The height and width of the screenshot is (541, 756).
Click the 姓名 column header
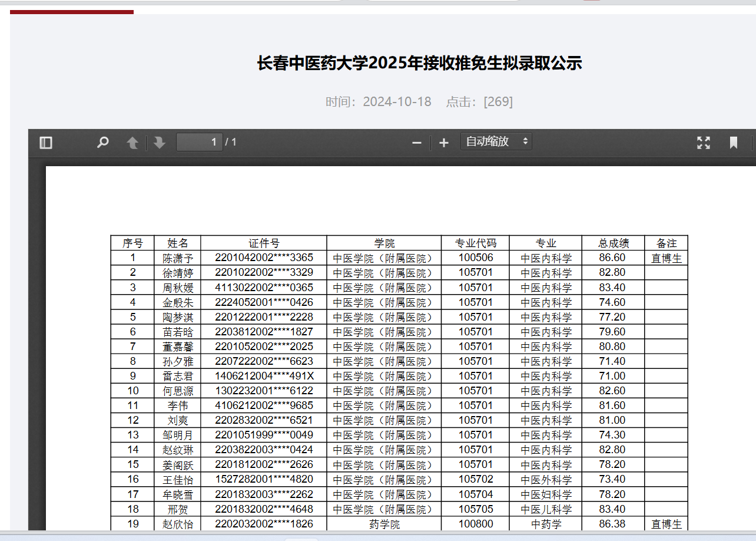coord(178,243)
